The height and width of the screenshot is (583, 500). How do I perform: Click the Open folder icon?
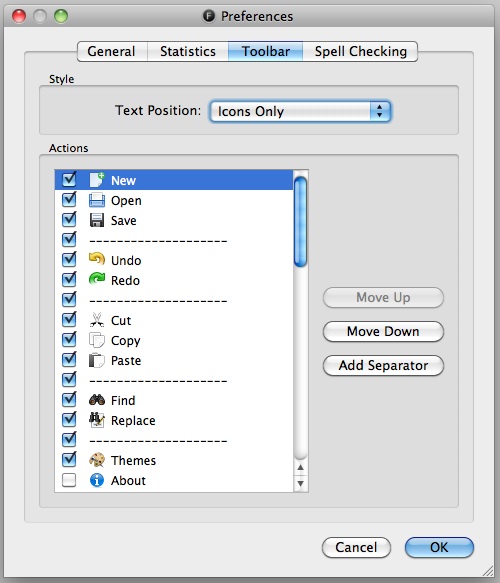pyautogui.click(x=97, y=200)
